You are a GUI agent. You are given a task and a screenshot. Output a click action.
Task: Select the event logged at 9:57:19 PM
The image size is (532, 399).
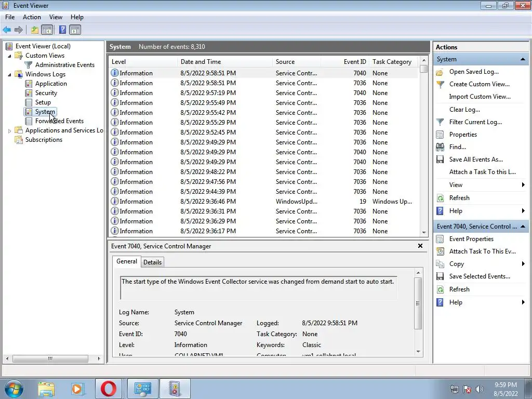[263, 93]
